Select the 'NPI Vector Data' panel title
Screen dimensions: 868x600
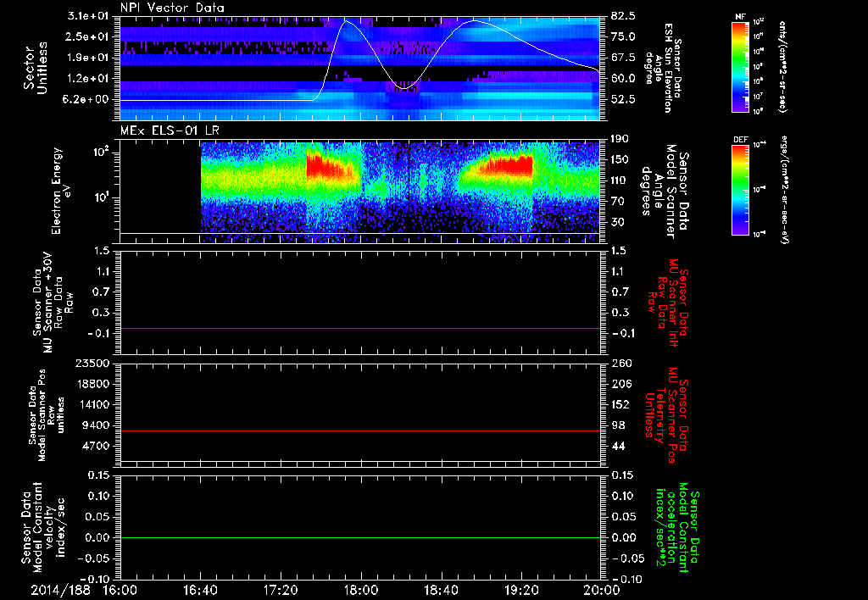point(173,8)
